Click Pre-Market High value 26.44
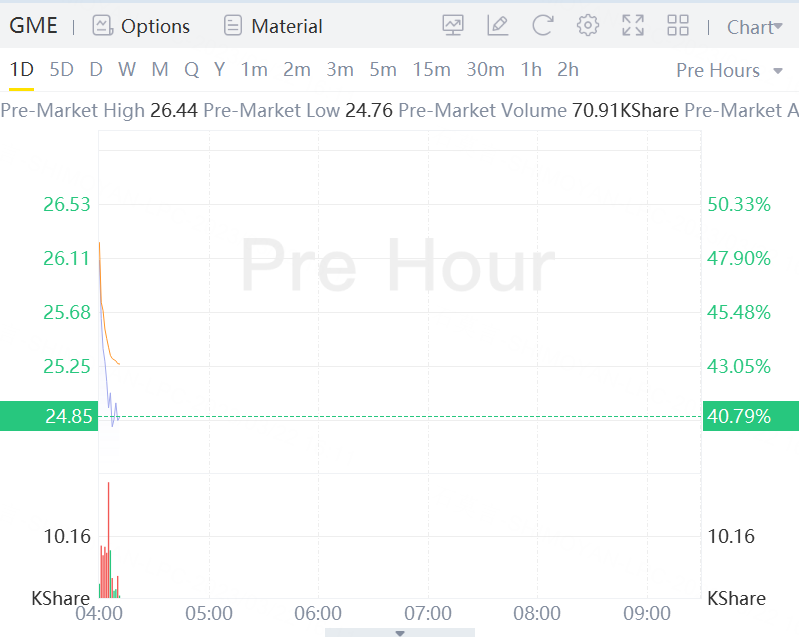The width and height of the screenshot is (799, 637). [174, 110]
